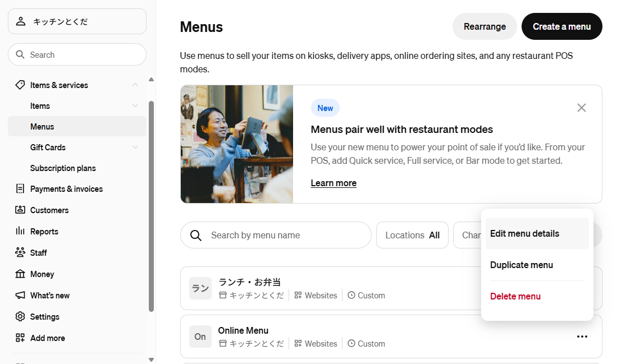Open the キッチンとくだ account button
The height and width of the screenshot is (364, 626).
pos(77,21)
